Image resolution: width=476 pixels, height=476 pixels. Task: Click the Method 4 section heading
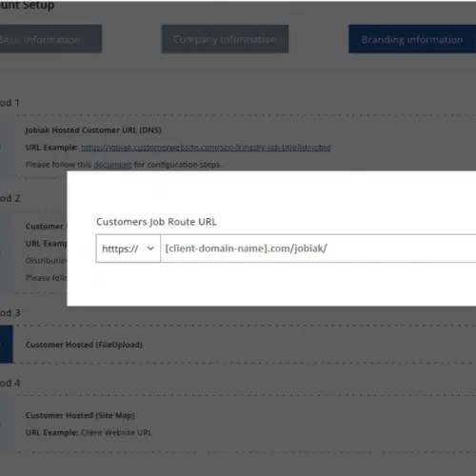10,383
